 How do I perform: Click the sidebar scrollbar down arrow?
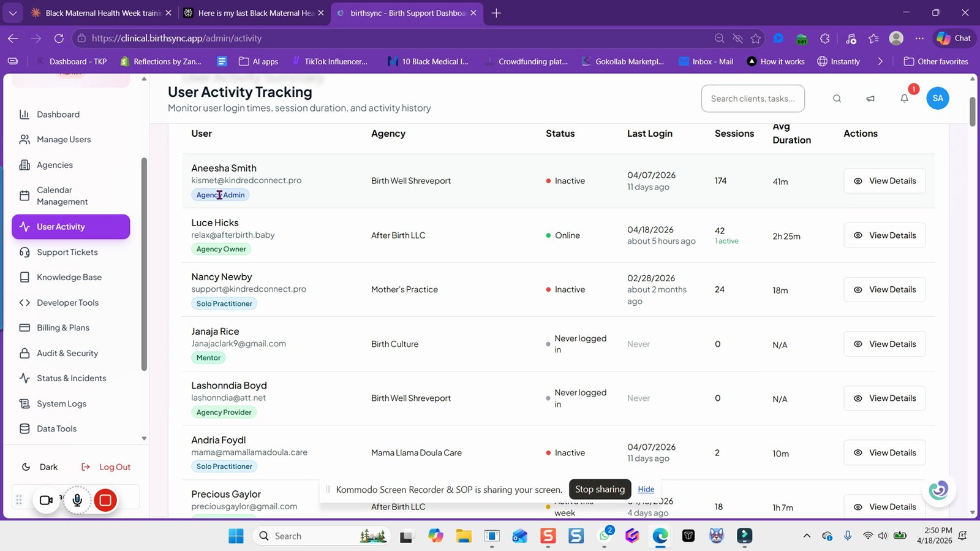click(x=144, y=438)
